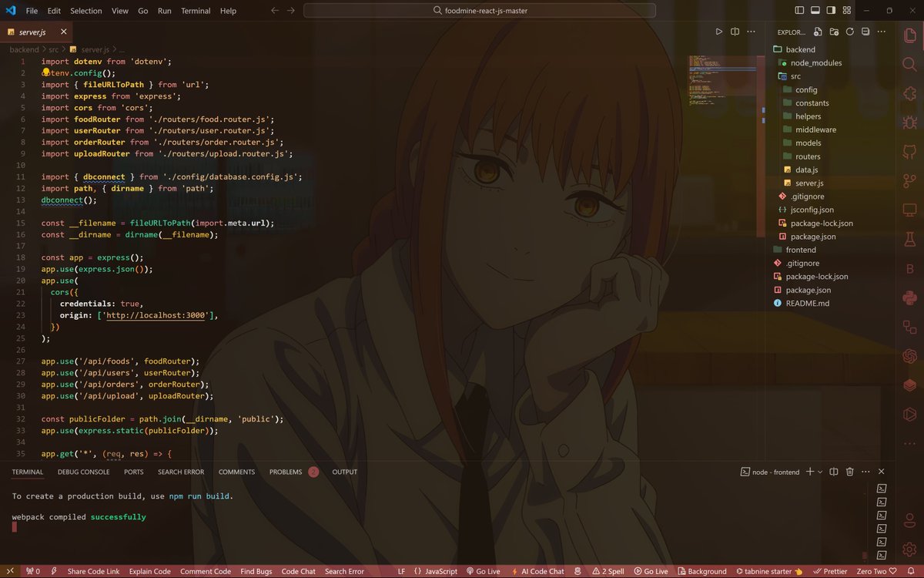
Task: Click tabnine starter in status bar
Action: (x=769, y=571)
